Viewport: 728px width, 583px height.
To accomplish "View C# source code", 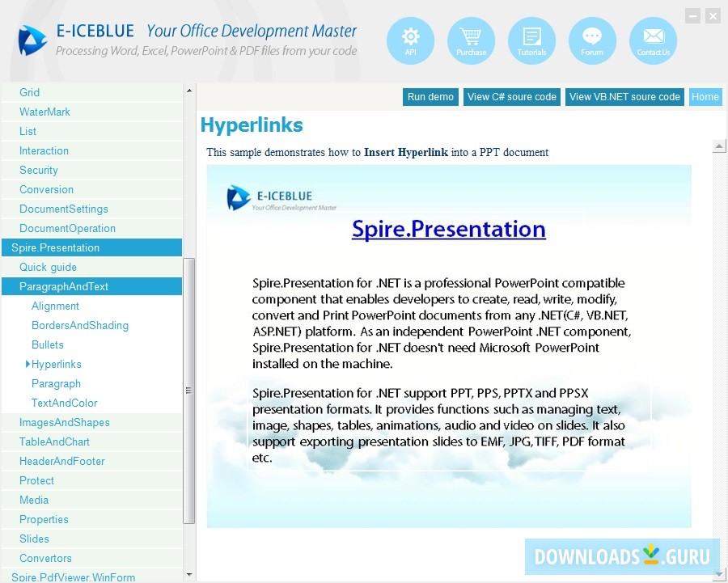I will coord(512,97).
